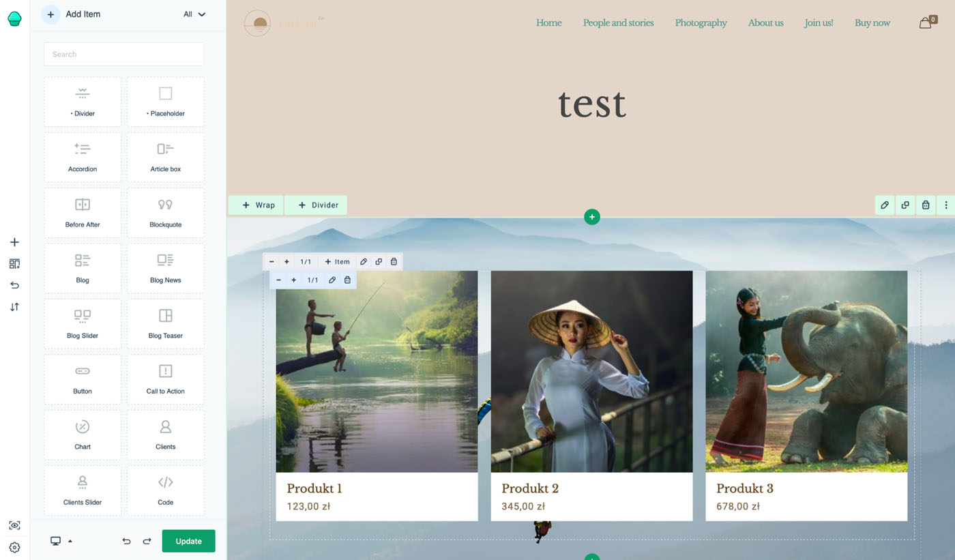Image resolution: width=955 pixels, height=560 pixels.
Task: Choose the Blog Slider item card
Action: click(x=83, y=324)
